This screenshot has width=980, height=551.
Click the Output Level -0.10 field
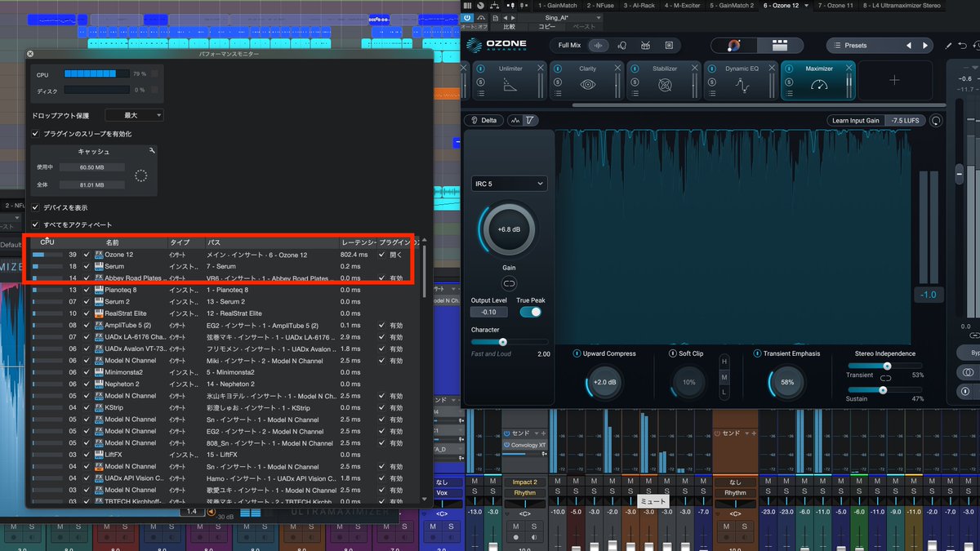489,312
